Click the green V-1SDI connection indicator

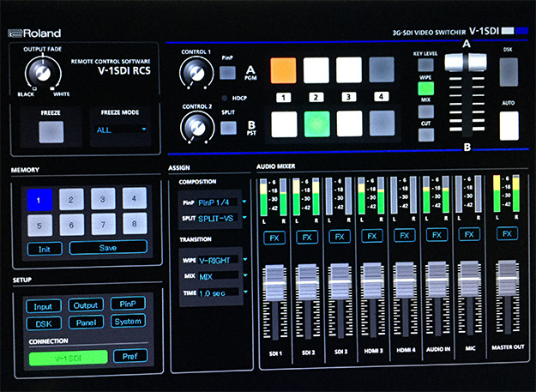pyautogui.click(x=69, y=358)
